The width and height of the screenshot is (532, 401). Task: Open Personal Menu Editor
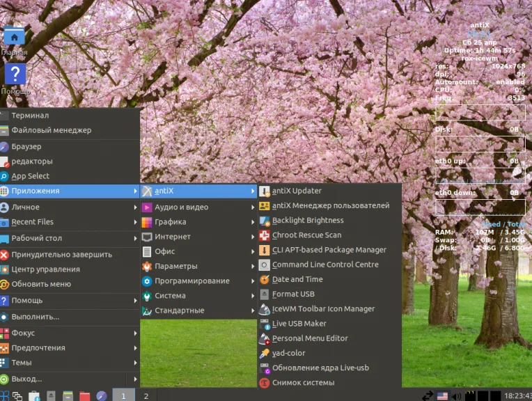pyautogui.click(x=309, y=338)
